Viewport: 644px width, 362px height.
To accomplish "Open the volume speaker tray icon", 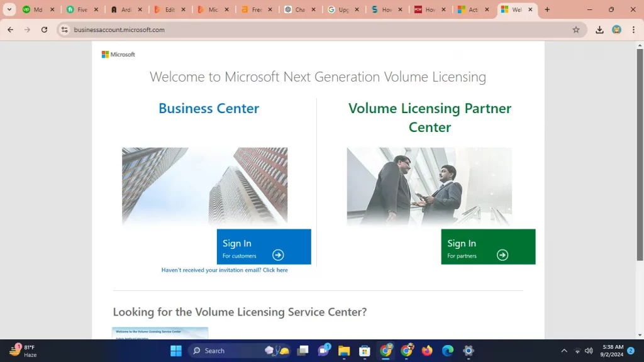I will pyautogui.click(x=589, y=351).
